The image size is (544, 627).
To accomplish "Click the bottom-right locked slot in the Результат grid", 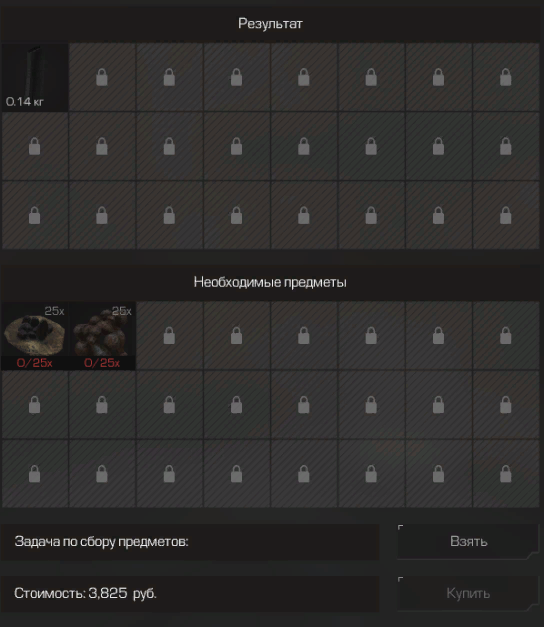I will [506, 215].
